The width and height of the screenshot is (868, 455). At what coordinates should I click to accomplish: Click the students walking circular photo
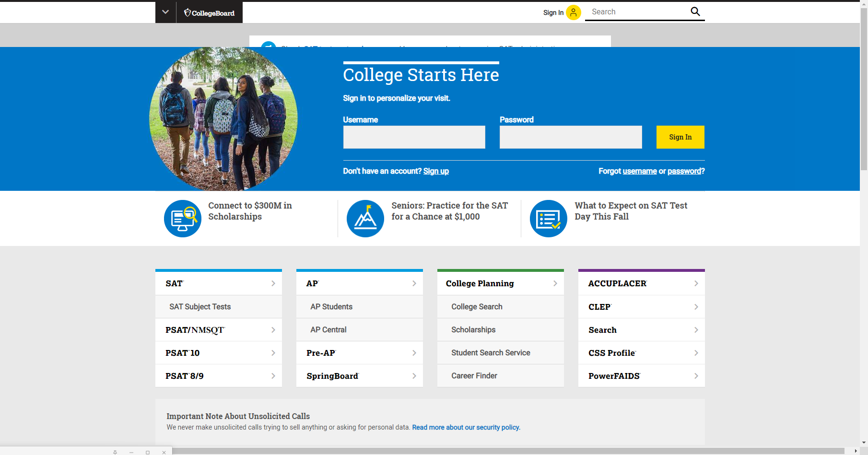click(x=223, y=118)
